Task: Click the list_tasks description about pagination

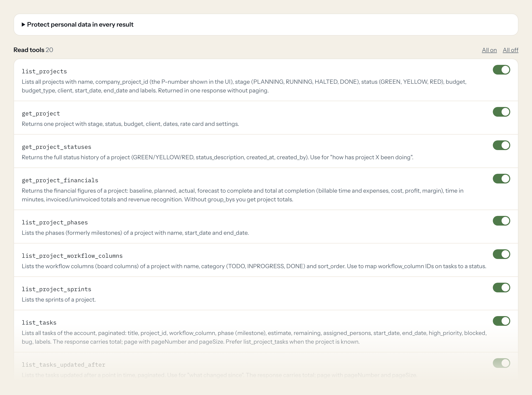Action: pyautogui.click(x=254, y=337)
